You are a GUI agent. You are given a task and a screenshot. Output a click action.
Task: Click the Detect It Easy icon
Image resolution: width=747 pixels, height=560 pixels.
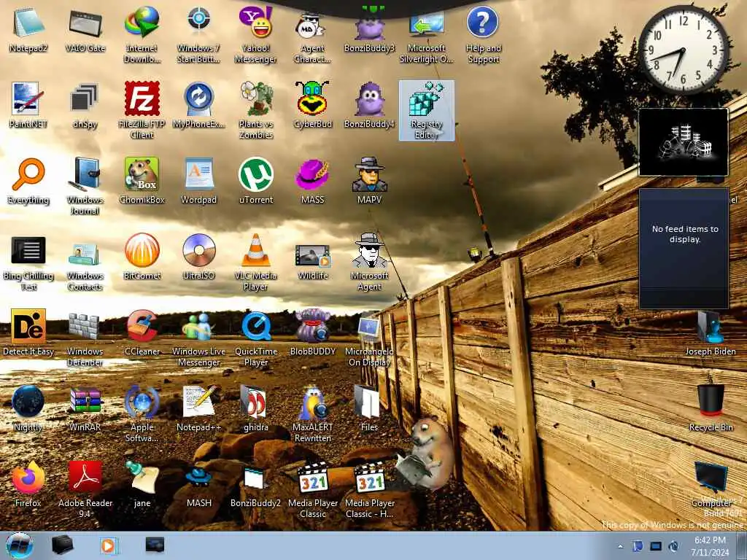coord(28,333)
